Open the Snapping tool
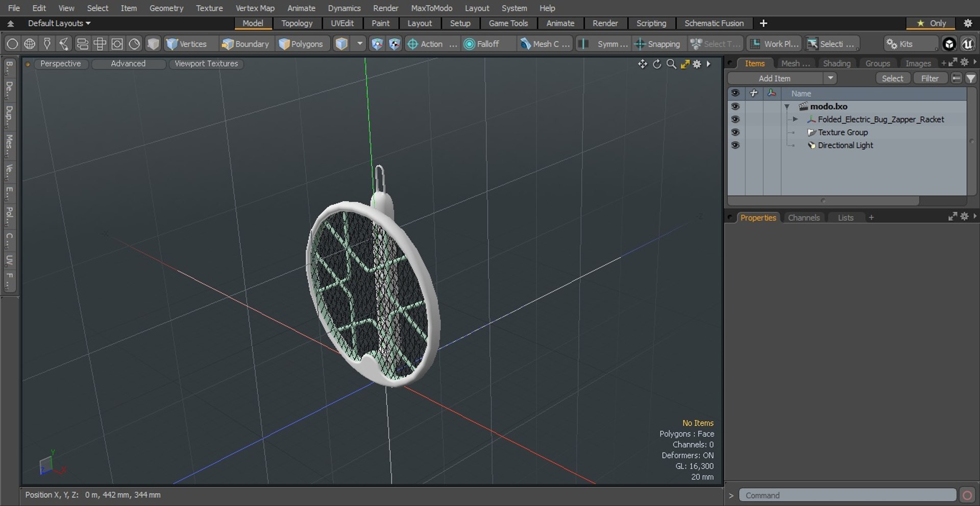The width and height of the screenshot is (980, 506). click(x=657, y=44)
